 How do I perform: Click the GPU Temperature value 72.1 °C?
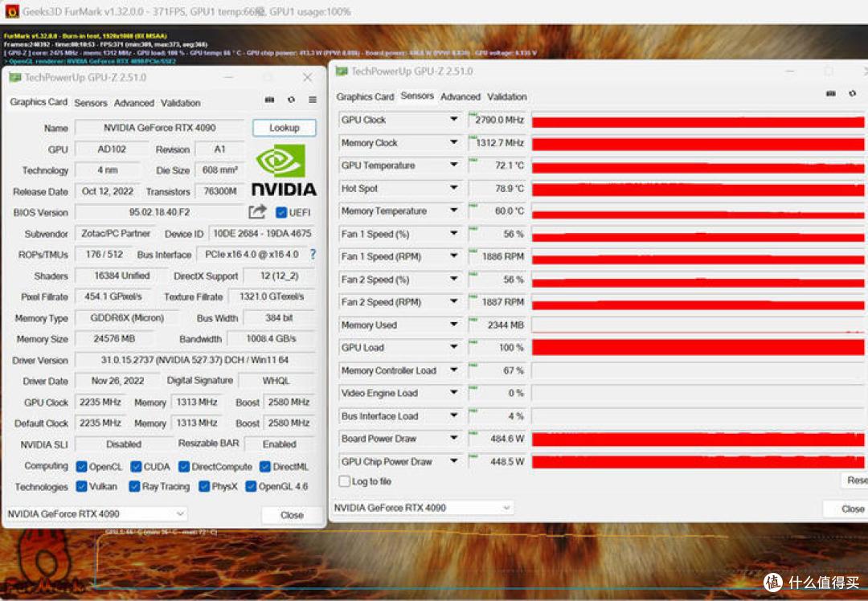496,166
